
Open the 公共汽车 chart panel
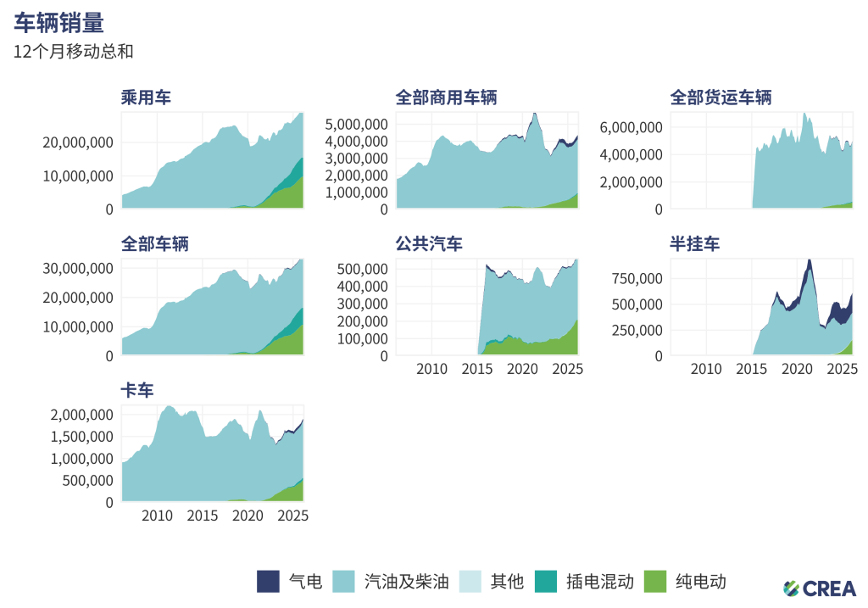click(487, 307)
